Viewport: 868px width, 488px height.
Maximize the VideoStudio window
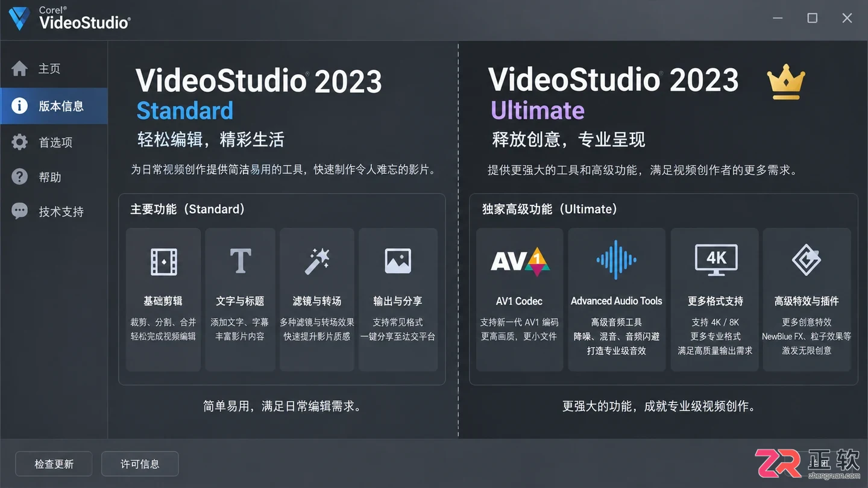[x=813, y=18]
